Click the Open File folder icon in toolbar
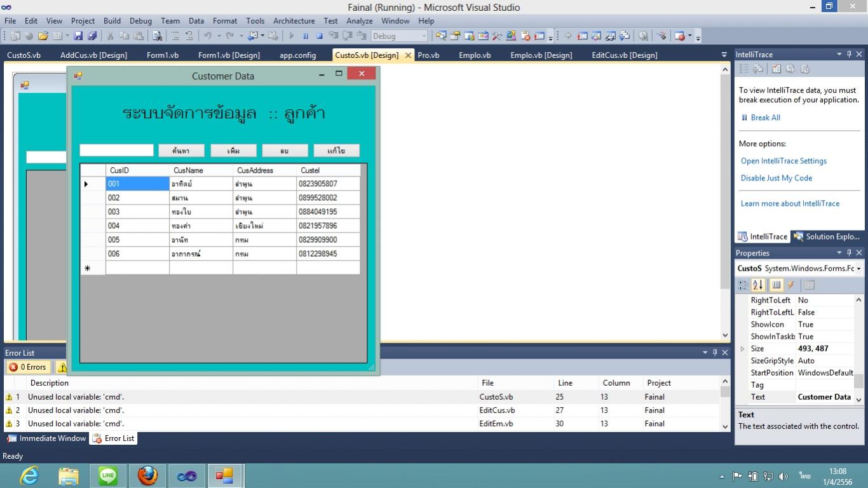The width and height of the screenshot is (868, 488). tap(43, 36)
